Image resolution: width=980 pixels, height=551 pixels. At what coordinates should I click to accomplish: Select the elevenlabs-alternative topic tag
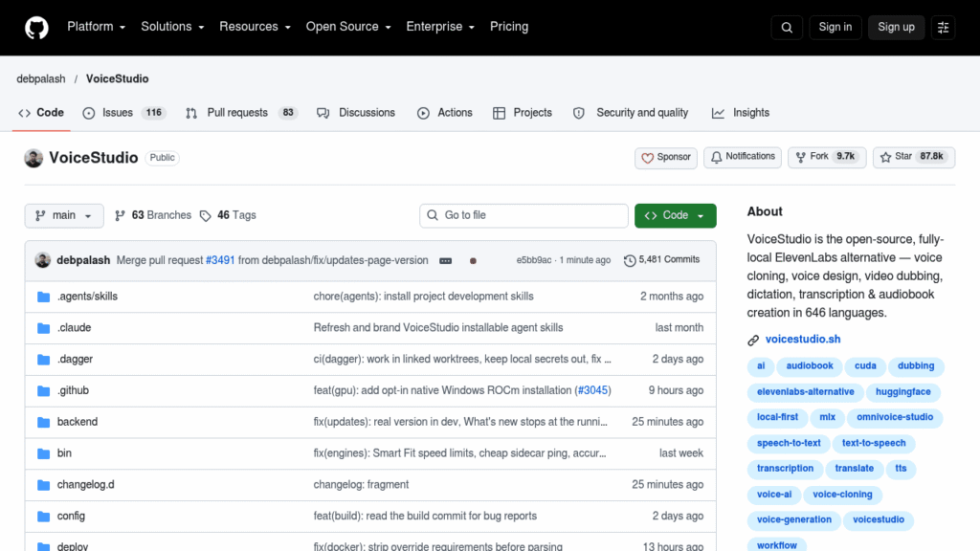pyautogui.click(x=805, y=392)
